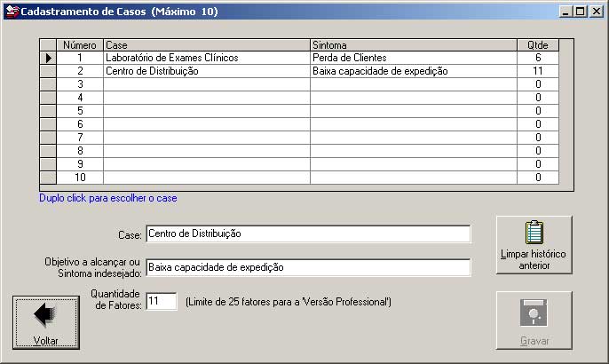This screenshot has height=364, width=609.
Task: Maximize the Cadastramento de Casos window
Action: [580, 12]
